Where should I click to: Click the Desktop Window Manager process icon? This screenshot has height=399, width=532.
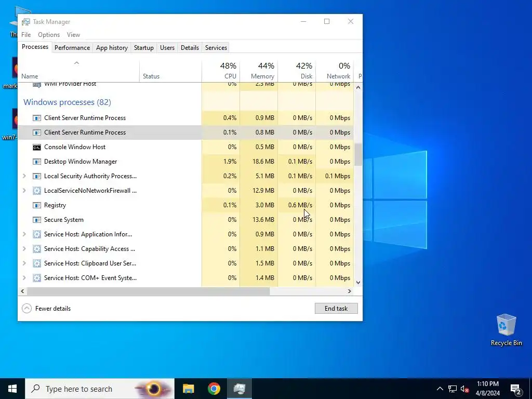tap(37, 162)
